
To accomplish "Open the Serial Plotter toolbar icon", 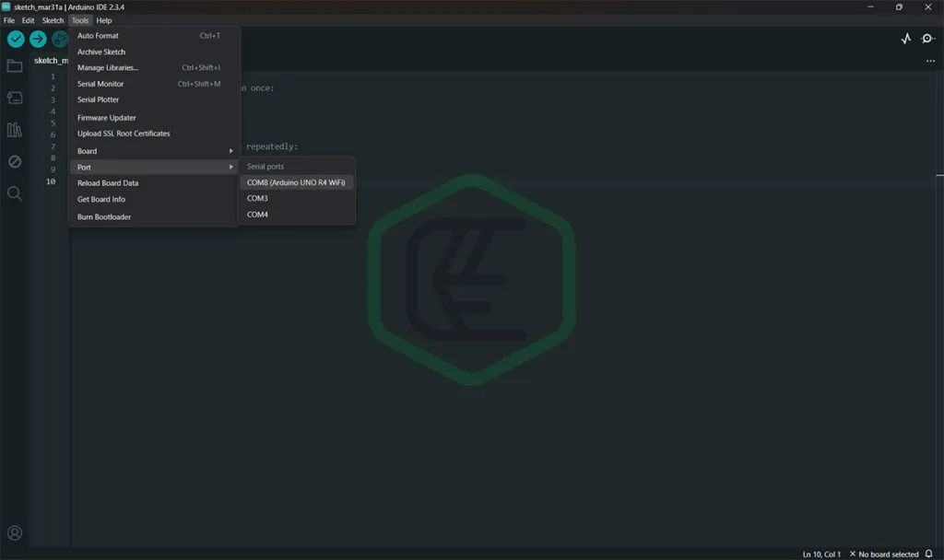I will click(x=906, y=39).
